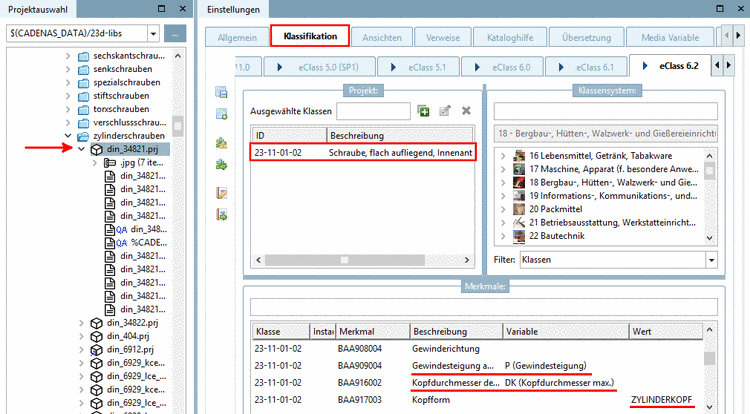The width and height of the screenshot is (750, 414).
Task: Click icon of 21 Betriebsausstattung class
Action: [519, 223]
